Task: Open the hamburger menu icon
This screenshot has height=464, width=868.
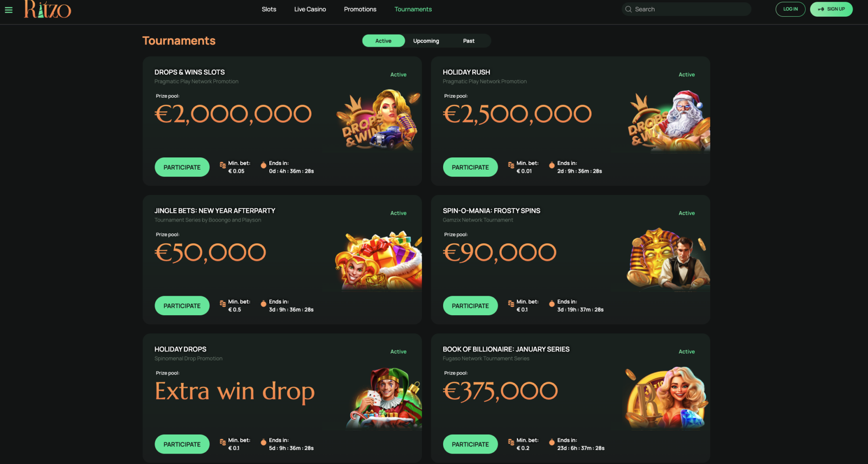Action: tap(9, 10)
